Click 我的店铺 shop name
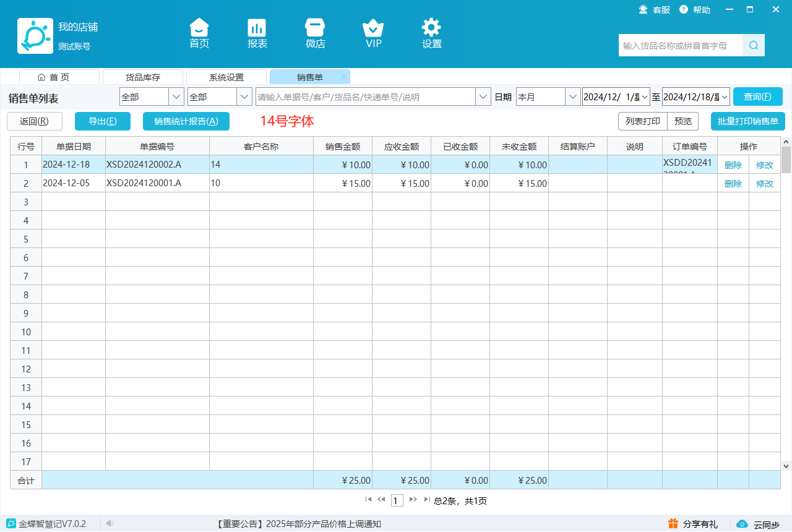 pos(78,27)
